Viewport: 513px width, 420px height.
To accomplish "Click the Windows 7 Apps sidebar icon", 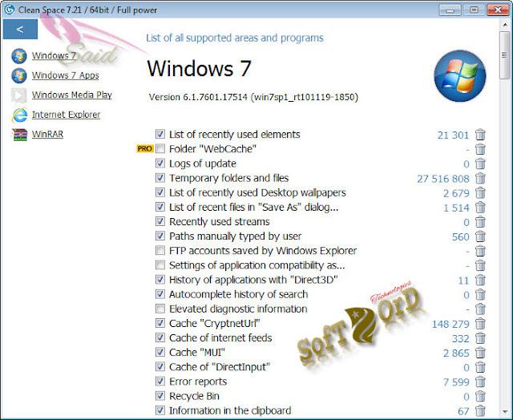I will coord(19,75).
